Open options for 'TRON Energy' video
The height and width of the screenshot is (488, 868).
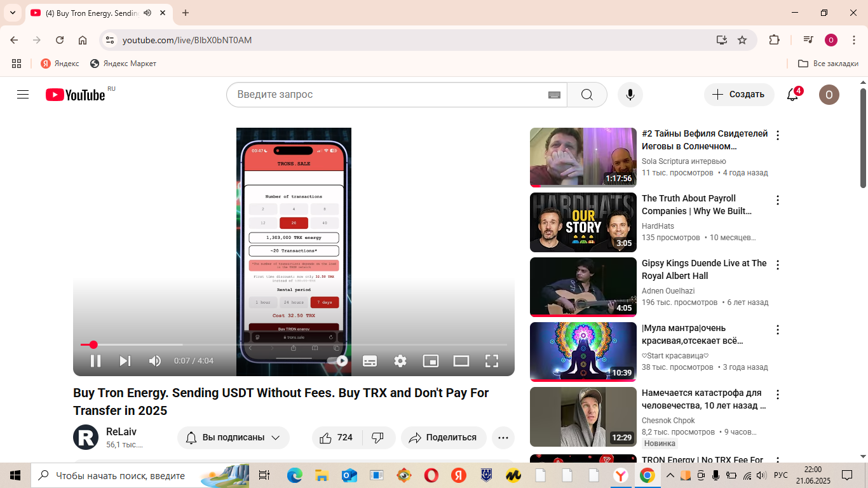pos(778,459)
